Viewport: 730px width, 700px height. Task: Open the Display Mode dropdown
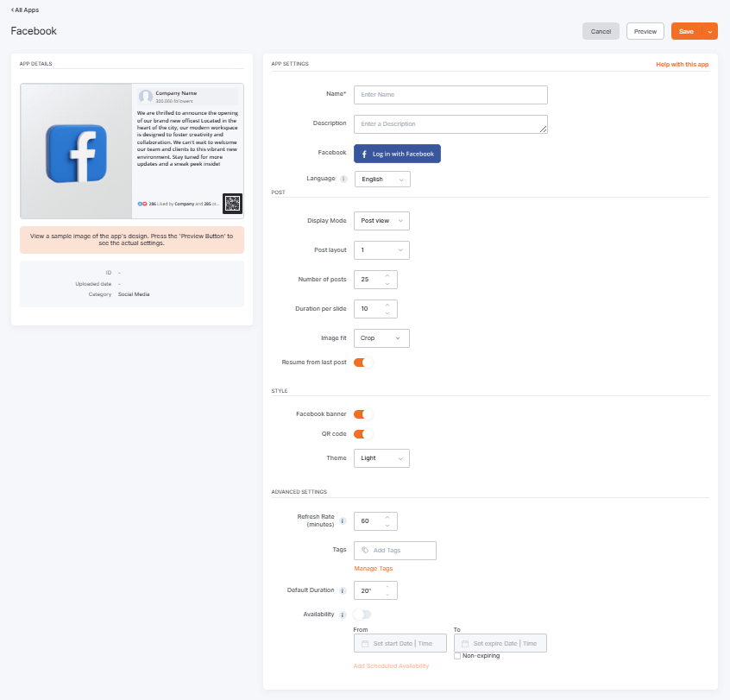point(381,220)
